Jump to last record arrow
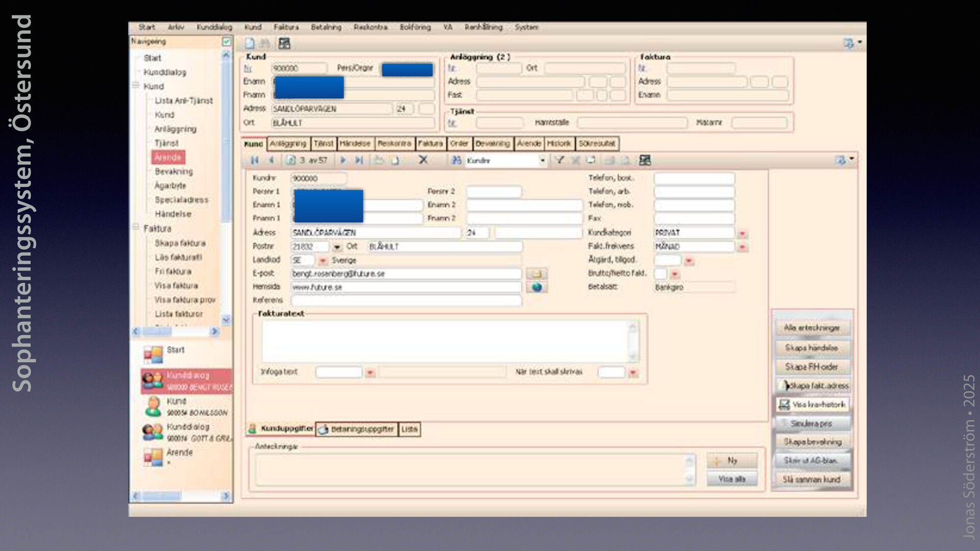The image size is (980, 551). tap(359, 160)
